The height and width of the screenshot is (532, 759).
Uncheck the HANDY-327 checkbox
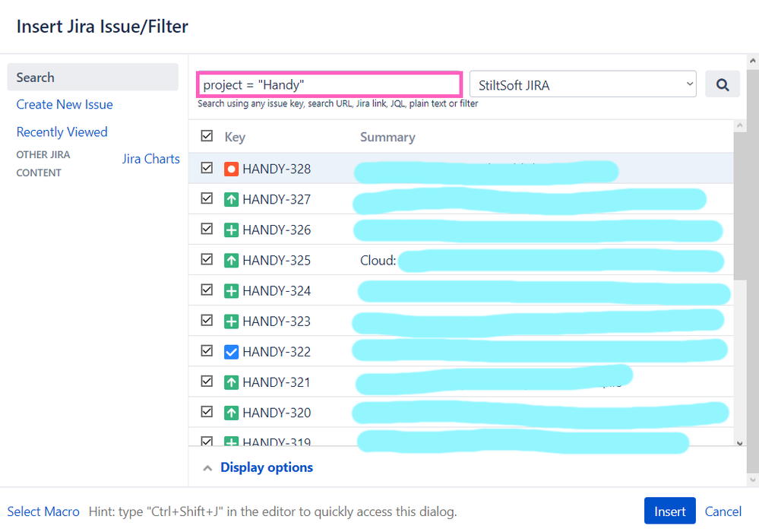pyautogui.click(x=207, y=198)
